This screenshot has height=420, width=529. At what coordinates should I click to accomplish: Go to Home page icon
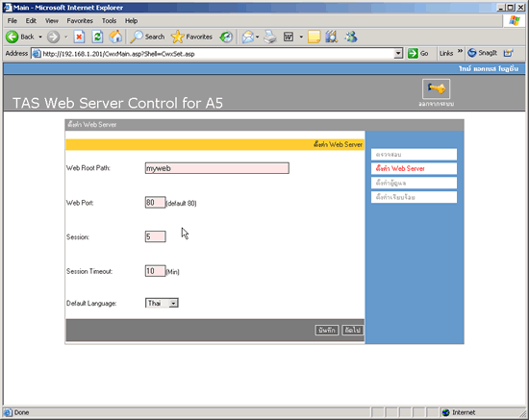tap(115, 37)
